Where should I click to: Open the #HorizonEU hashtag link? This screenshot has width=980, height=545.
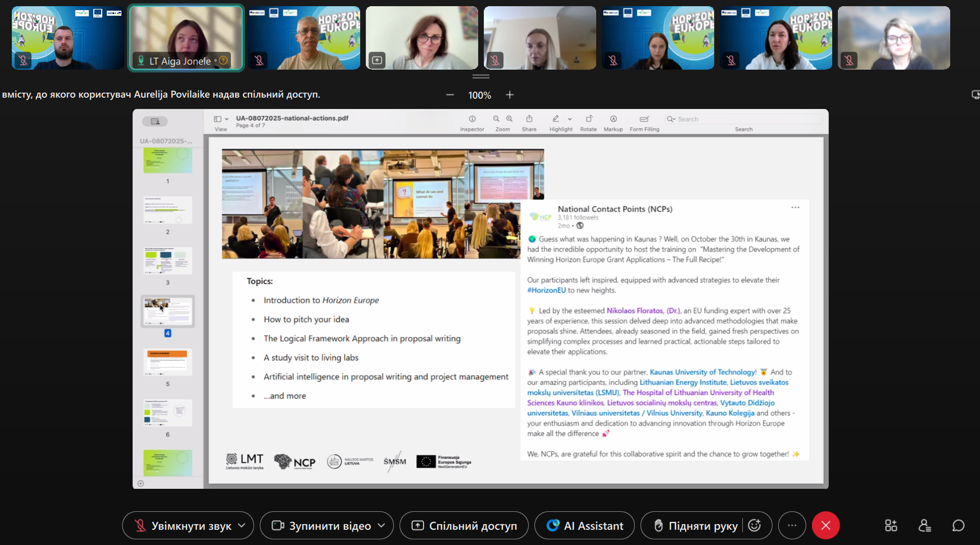coord(546,290)
